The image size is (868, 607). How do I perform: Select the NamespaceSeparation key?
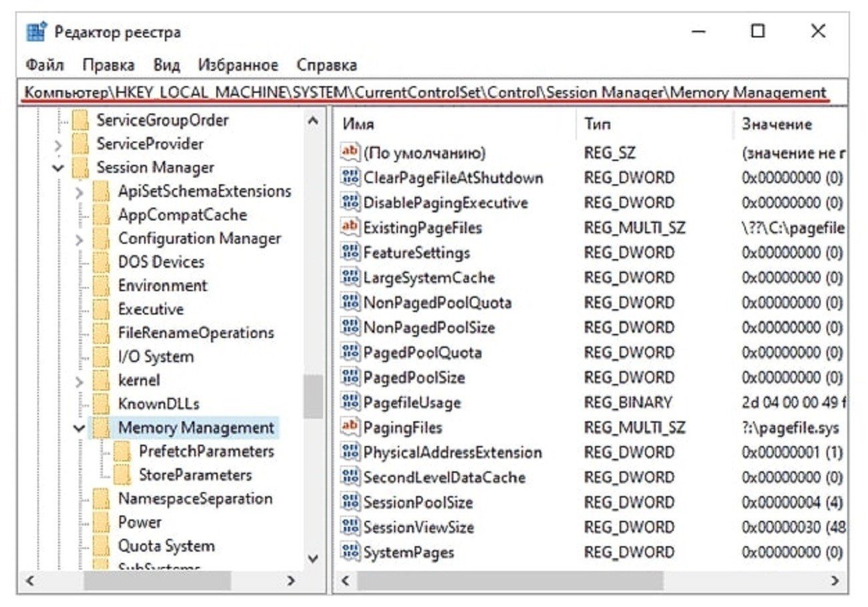(x=195, y=499)
